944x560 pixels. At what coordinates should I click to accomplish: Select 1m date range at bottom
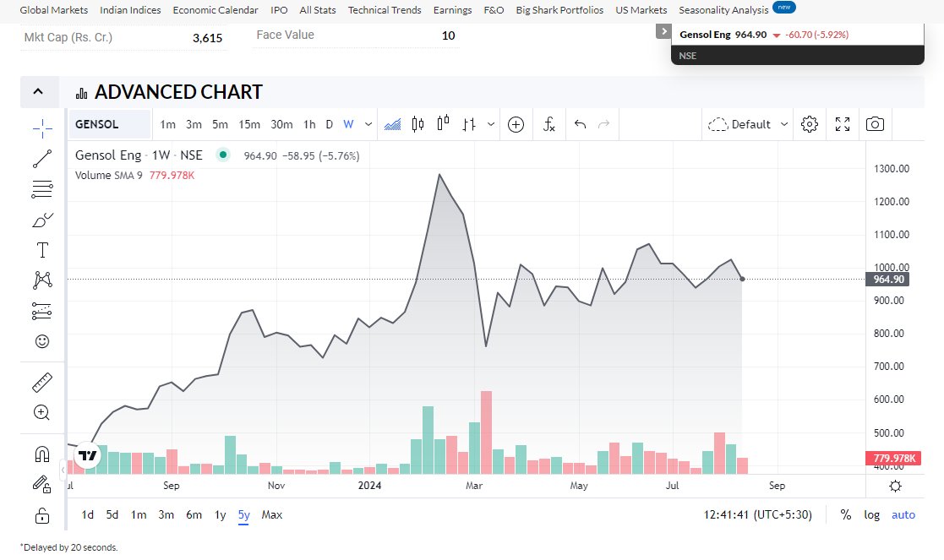pos(139,515)
